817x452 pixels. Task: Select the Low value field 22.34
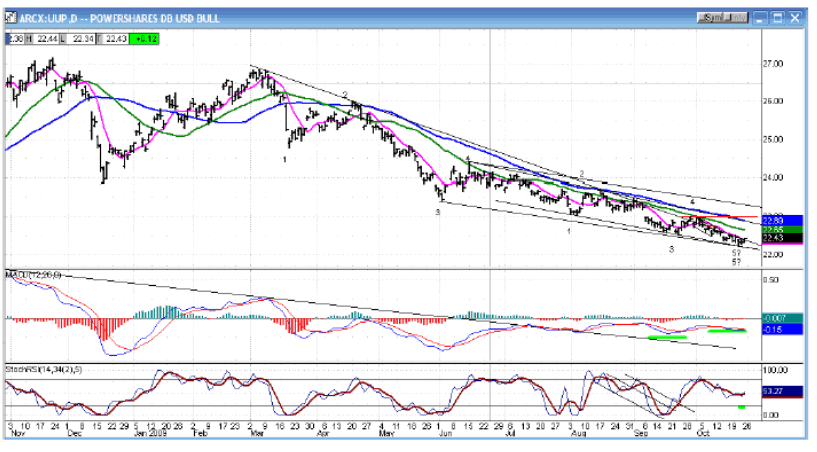point(77,38)
